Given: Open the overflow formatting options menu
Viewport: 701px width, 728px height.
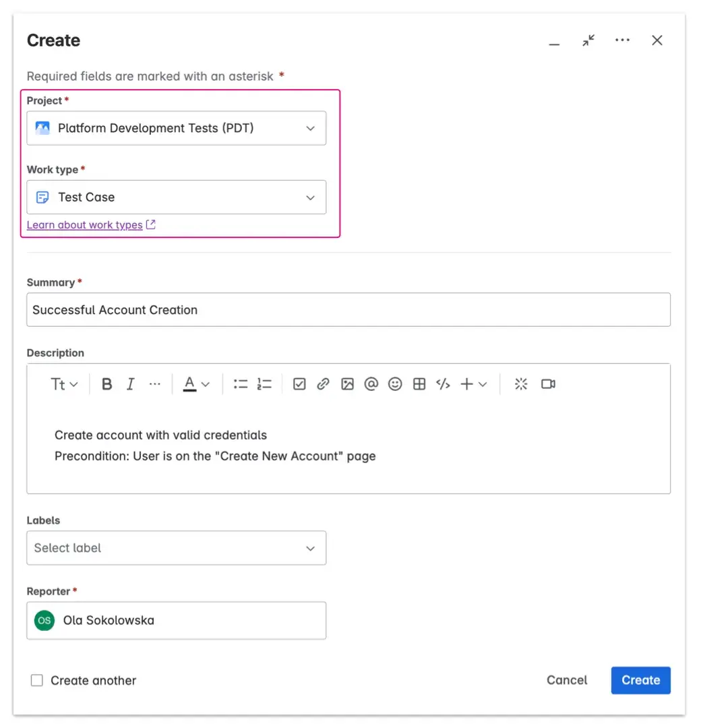Looking at the screenshot, I should point(154,384).
